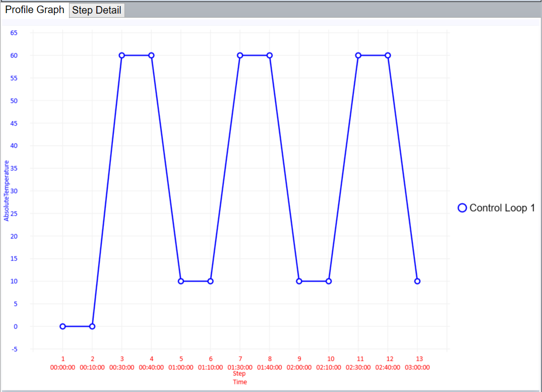Select step 2 data point at 0 degrees
Viewport: 542px width, 392px height.
coord(92,326)
